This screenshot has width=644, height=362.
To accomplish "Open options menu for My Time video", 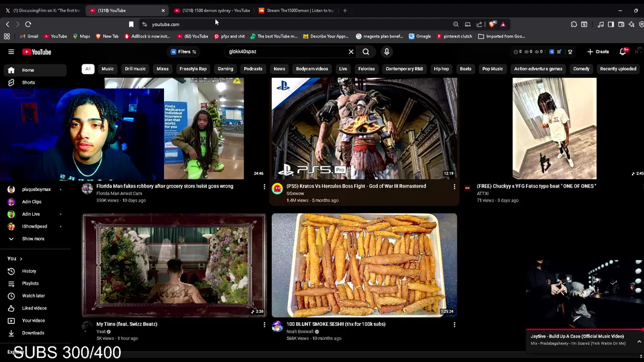I will tap(264, 325).
